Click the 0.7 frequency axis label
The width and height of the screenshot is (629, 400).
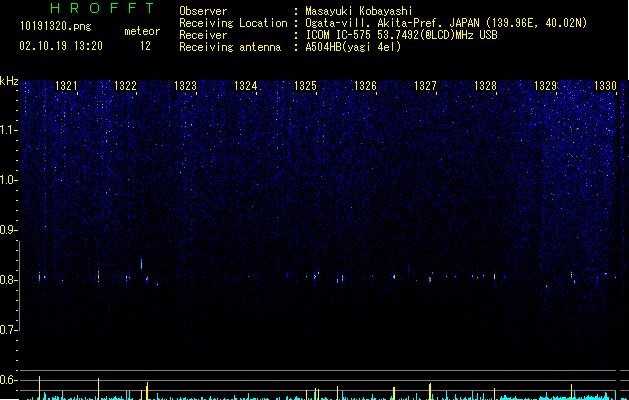[9, 330]
